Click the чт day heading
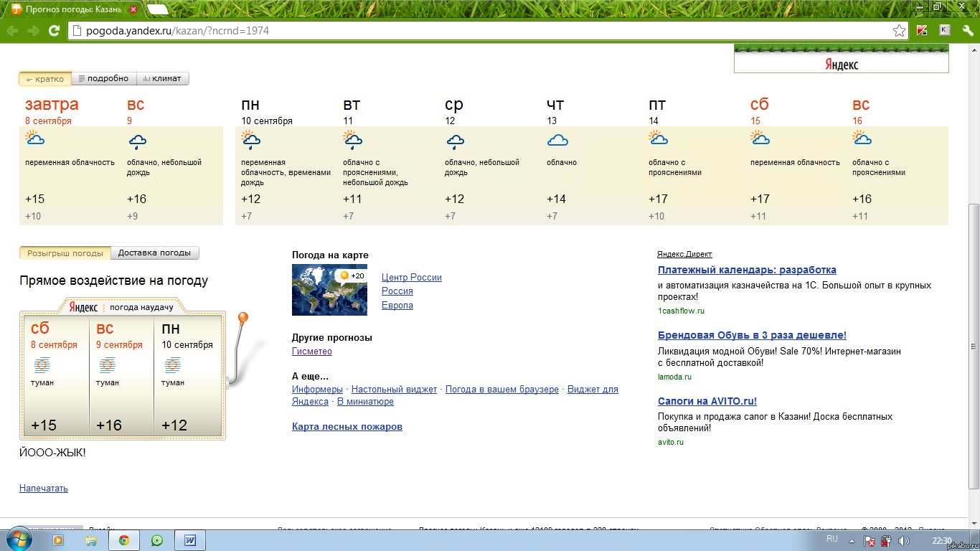 click(555, 105)
